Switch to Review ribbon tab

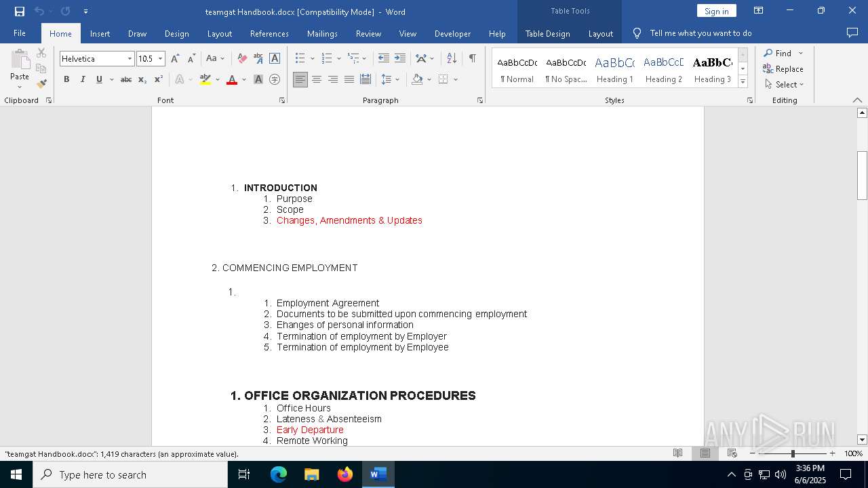tap(368, 33)
